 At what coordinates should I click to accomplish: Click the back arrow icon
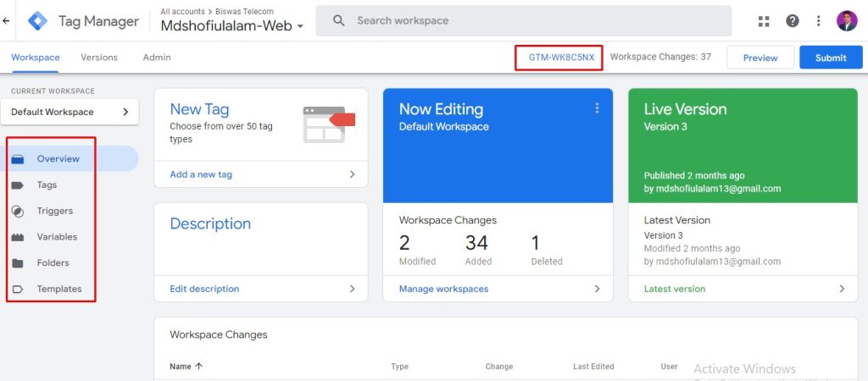(7, 21)
